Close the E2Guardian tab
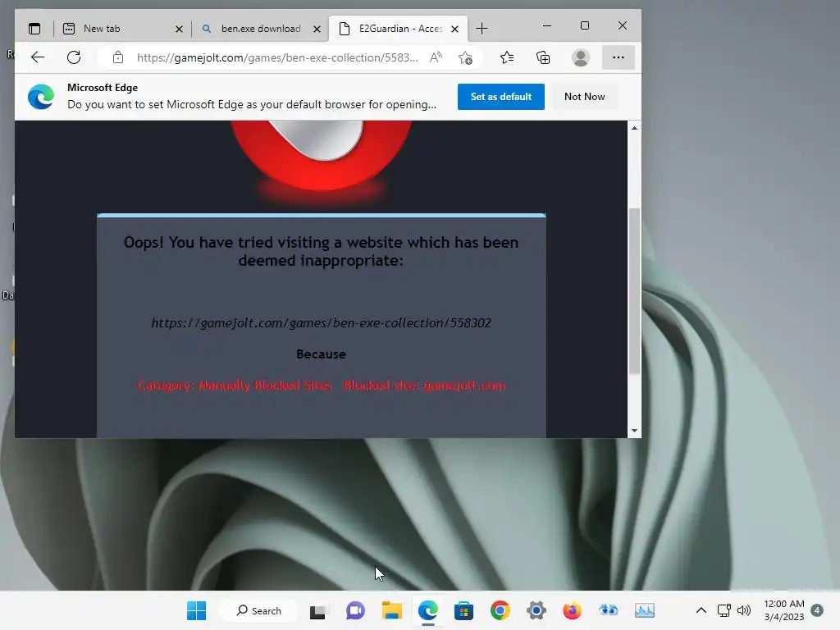 pyautogui.click(x=454, y=29)
